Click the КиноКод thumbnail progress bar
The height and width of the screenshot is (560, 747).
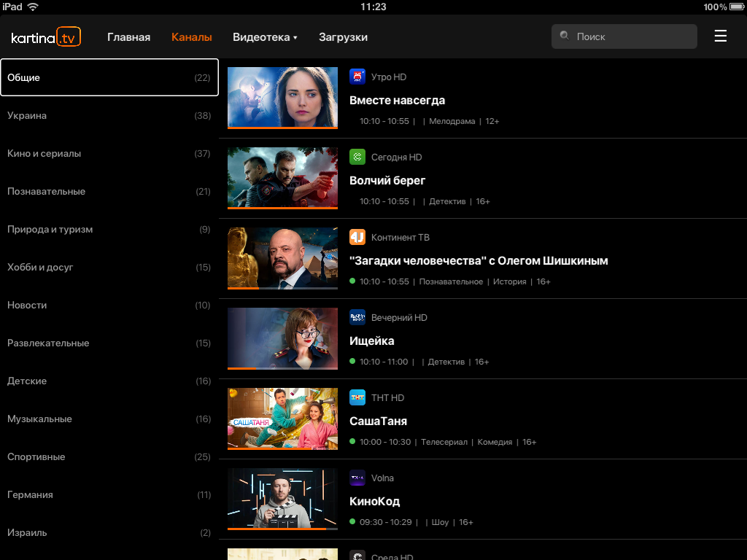(282, 529)
